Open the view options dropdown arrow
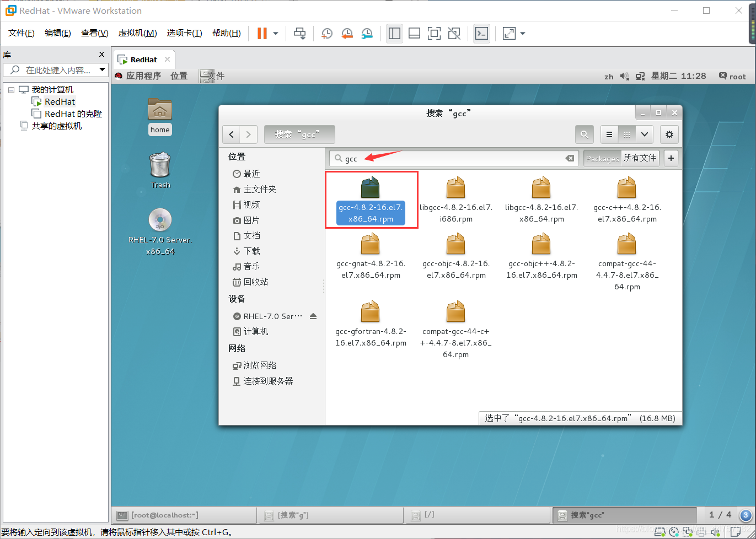 point(644,134)
